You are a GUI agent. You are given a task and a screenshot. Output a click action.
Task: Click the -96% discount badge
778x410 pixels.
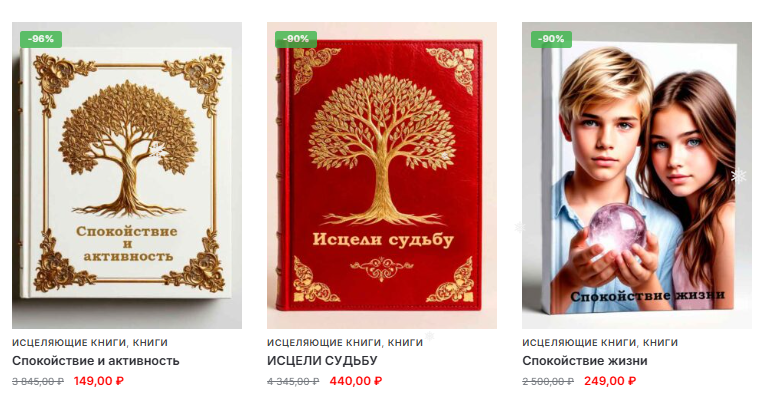[x=41, y=39]
